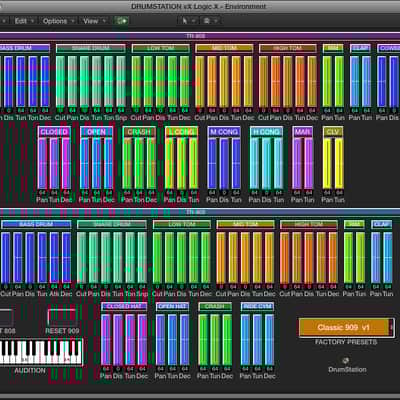Click the 909 CLAP Pan slider
Screen dimensions: 400x400
pos(376,257)
